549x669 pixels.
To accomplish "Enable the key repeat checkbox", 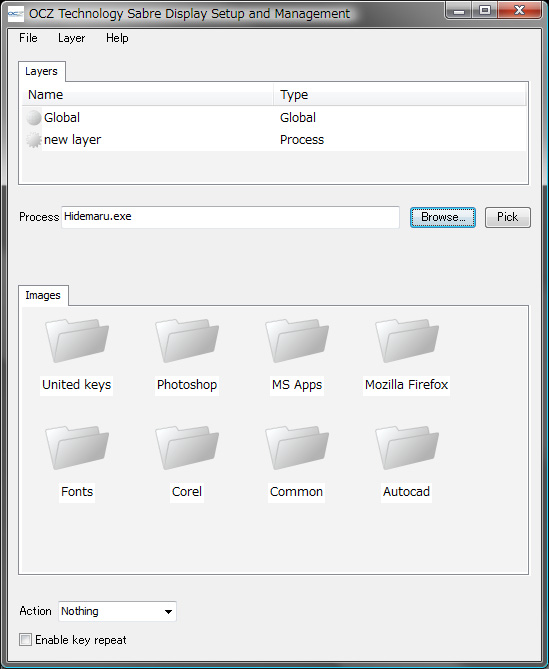I will point(26,640).
